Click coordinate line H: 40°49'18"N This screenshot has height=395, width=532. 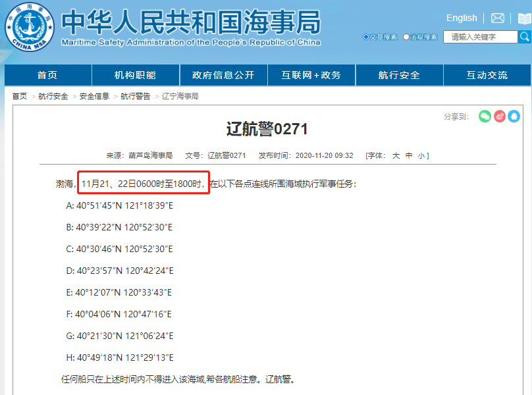tap(120, 357)
